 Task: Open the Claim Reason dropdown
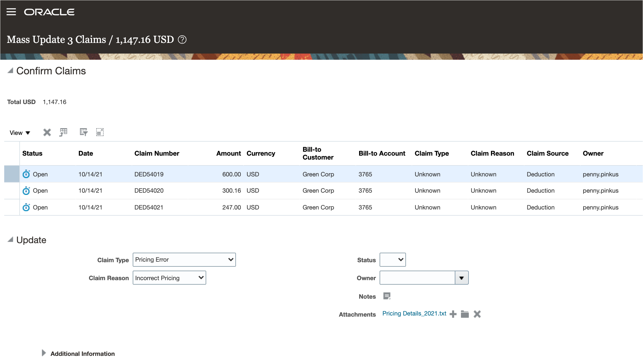click(x=169, y=278)
